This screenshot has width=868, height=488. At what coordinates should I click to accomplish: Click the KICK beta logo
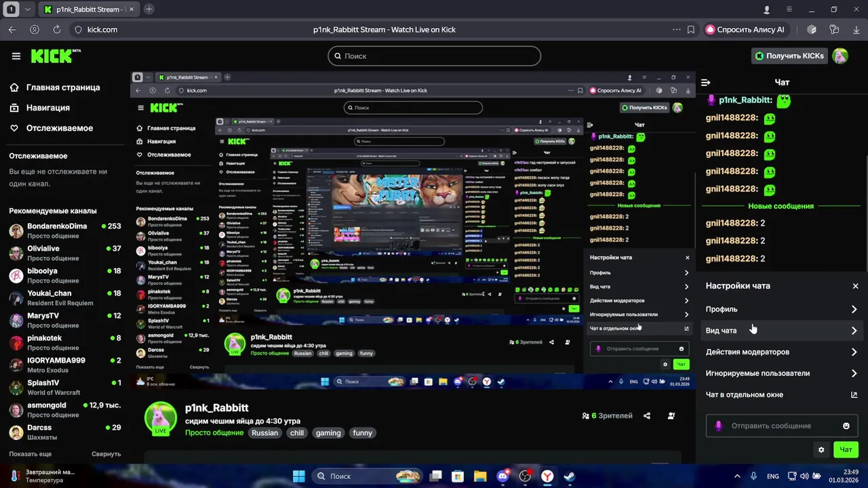click(56, 56)
